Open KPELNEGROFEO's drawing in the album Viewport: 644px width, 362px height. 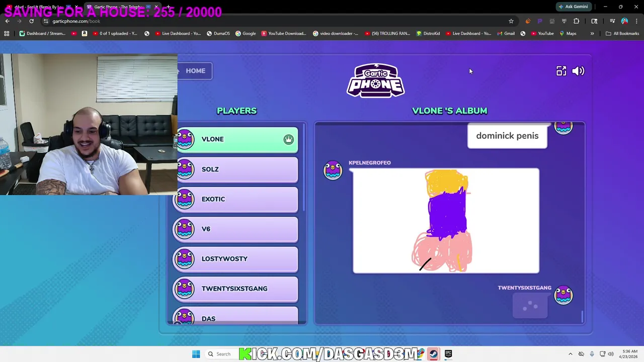tap(446, 221)
